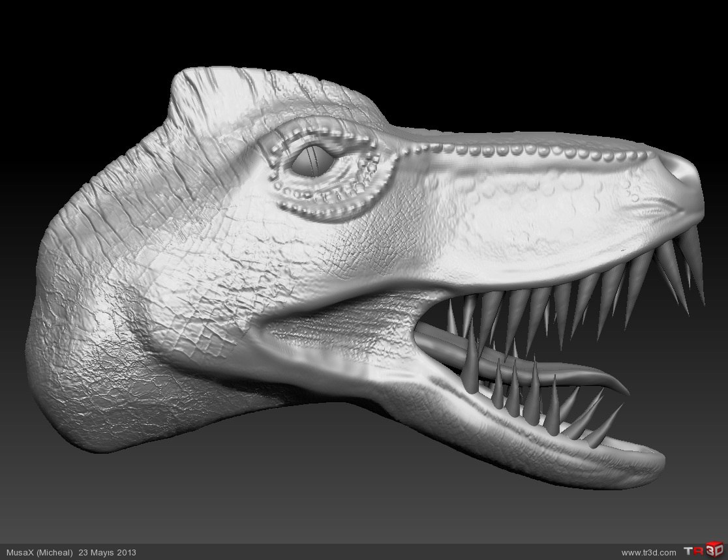The height and width of the screenshot is (560, 728).
Task: Click the www.tr3d.com website link
Action: 648,553
